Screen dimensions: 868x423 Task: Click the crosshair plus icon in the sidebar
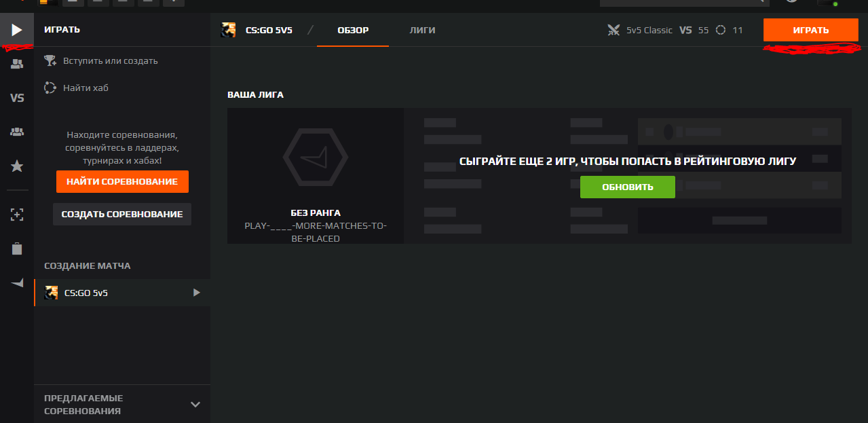tap(17, 215)
